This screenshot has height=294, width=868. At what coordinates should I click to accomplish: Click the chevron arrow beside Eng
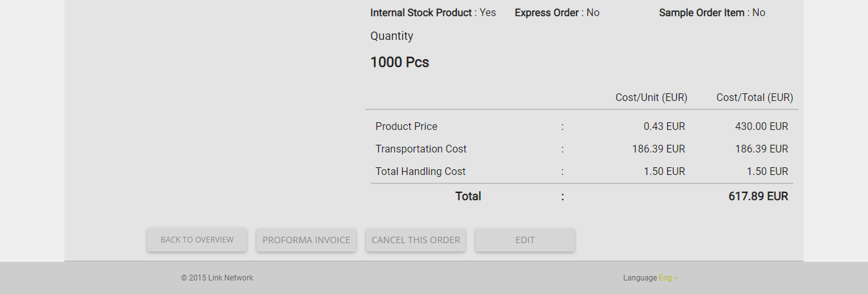676,279
